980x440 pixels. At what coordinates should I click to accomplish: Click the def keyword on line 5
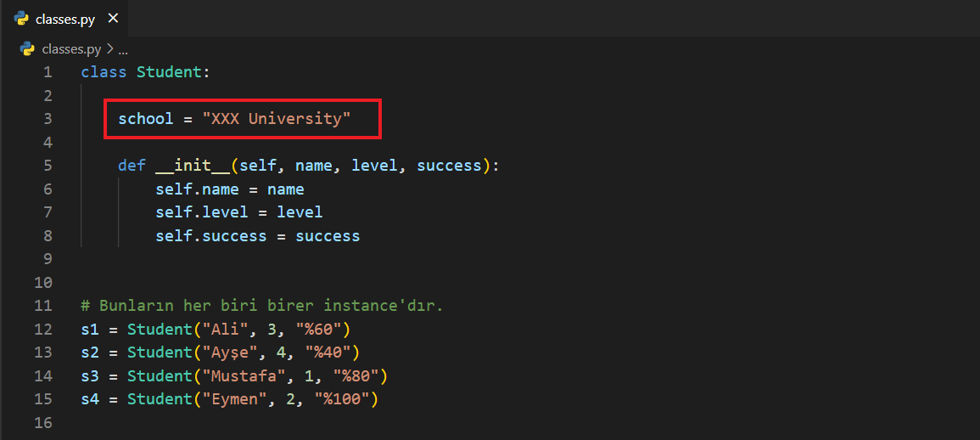pyautogui.click(x=132, y=166)
